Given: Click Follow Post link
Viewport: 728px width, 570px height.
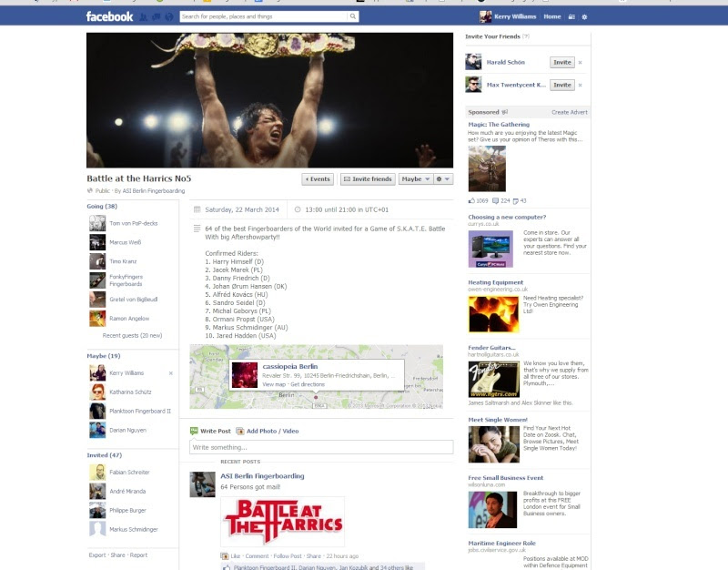Looking at the screenshot, I should pos(288,556).
